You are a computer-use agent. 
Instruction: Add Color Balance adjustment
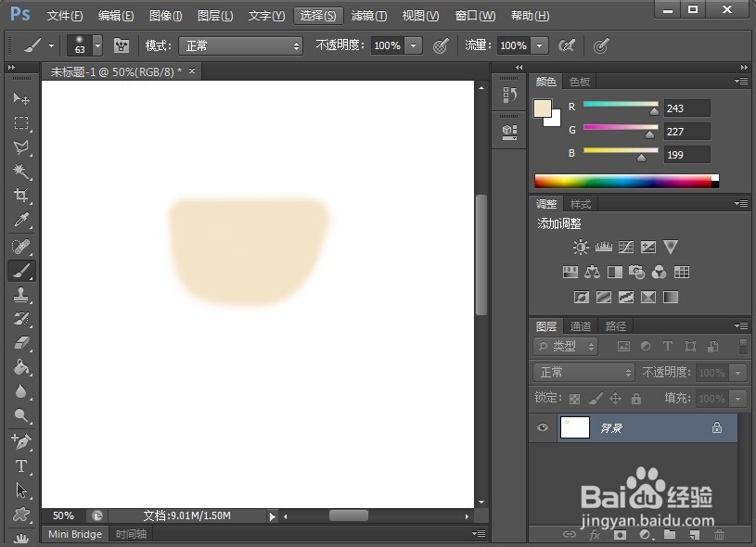coord(592,273)
